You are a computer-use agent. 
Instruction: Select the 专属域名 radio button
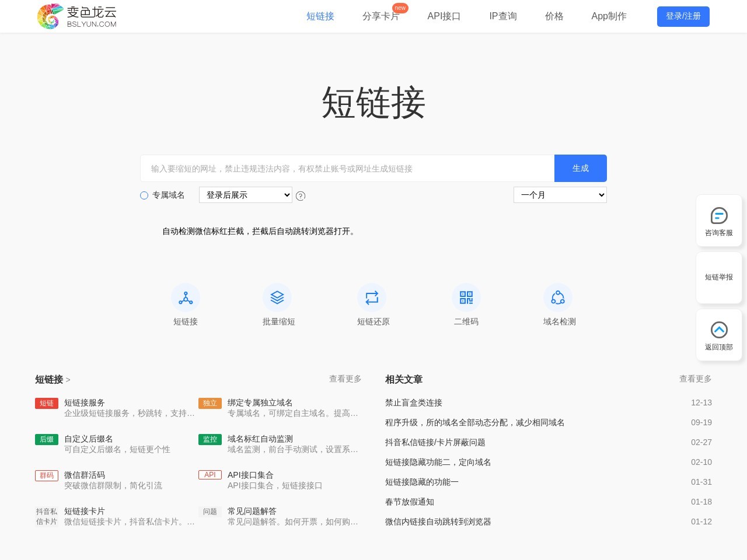point(144,195)
